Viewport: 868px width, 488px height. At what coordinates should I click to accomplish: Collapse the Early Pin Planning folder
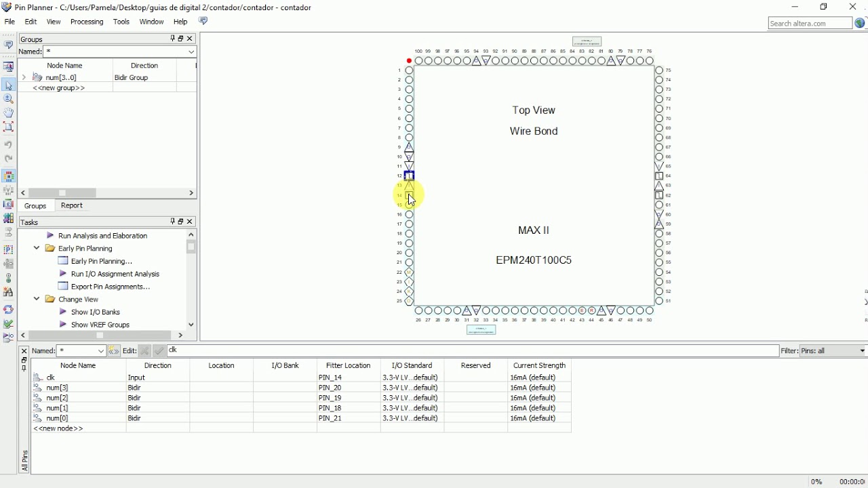37,248
